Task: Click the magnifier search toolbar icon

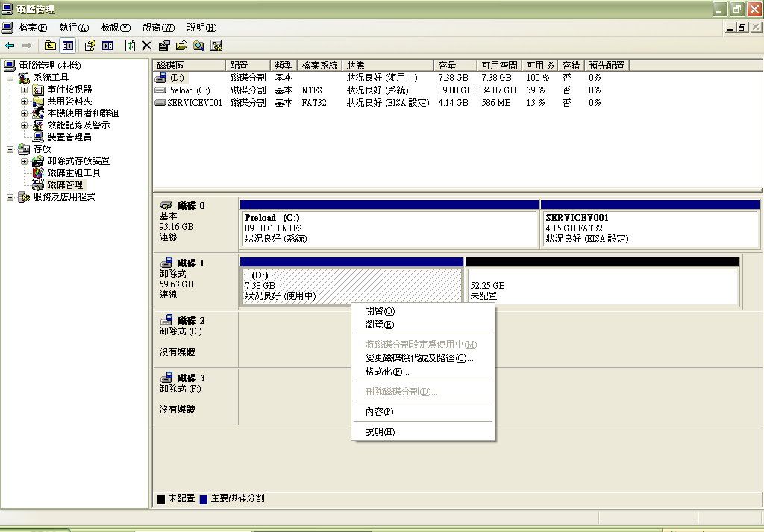Action: point(198,46)
